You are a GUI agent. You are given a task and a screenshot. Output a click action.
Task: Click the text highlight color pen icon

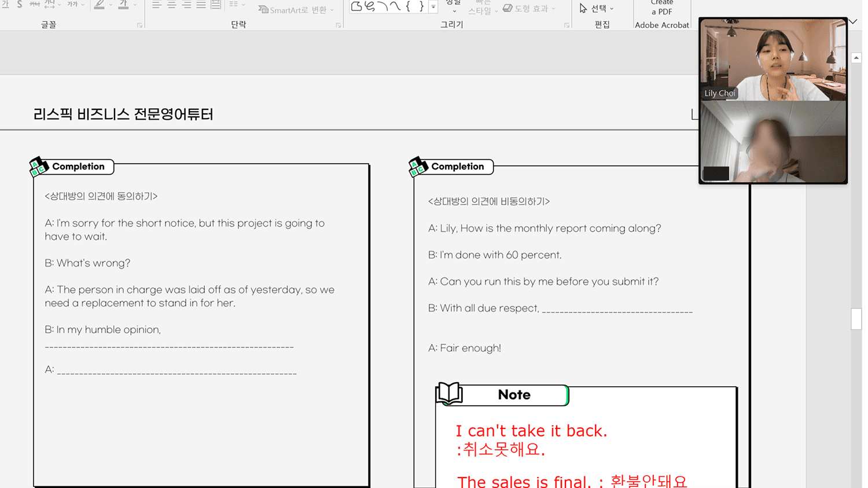coord(100,5)
